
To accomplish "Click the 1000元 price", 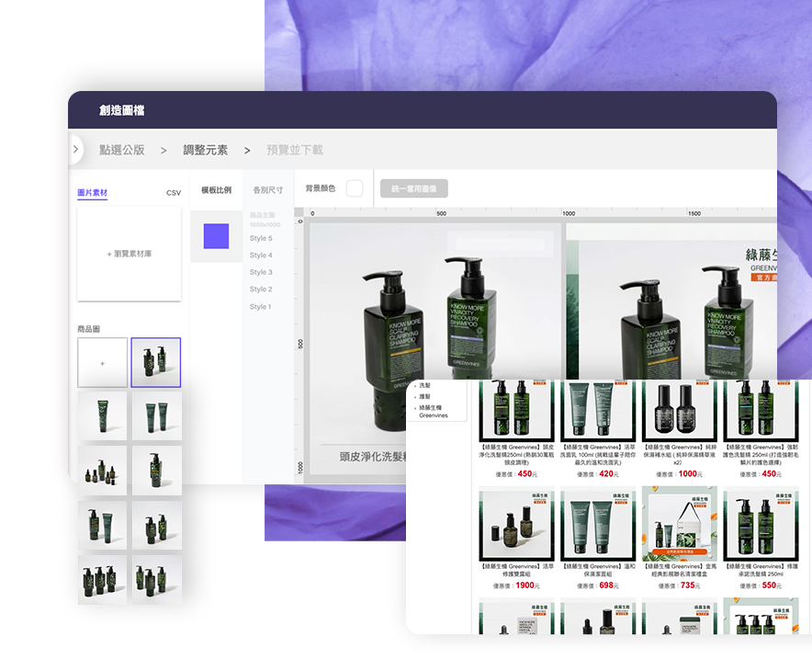I will tap(691, 474).
